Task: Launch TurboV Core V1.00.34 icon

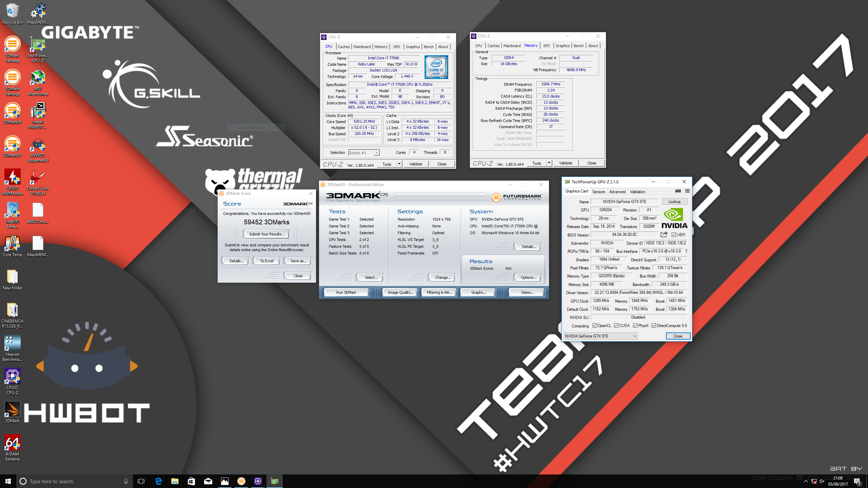Action: 38,182
